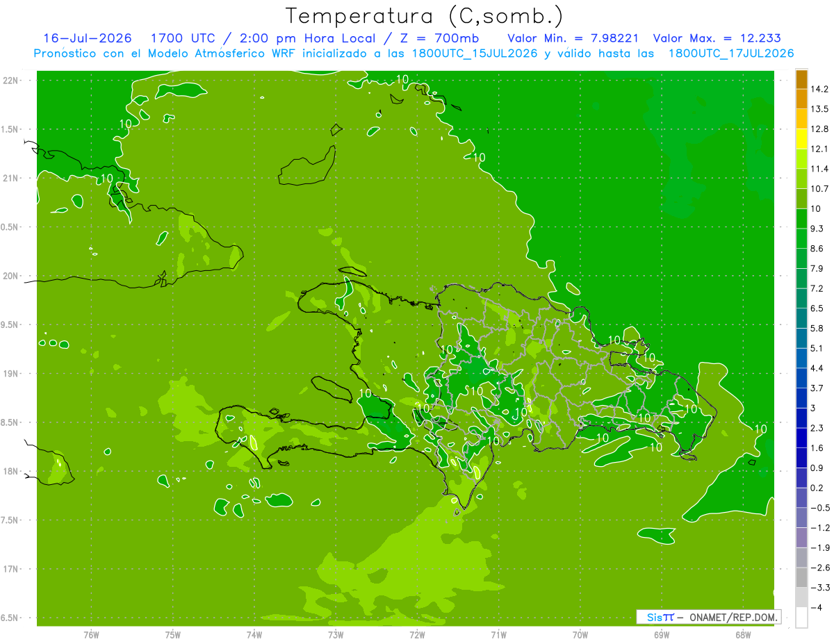Image resolution: width=834 pixels, height=644 pixels.
Task: Click longitude tick label '69W'
Action: (x=661, y=634)
